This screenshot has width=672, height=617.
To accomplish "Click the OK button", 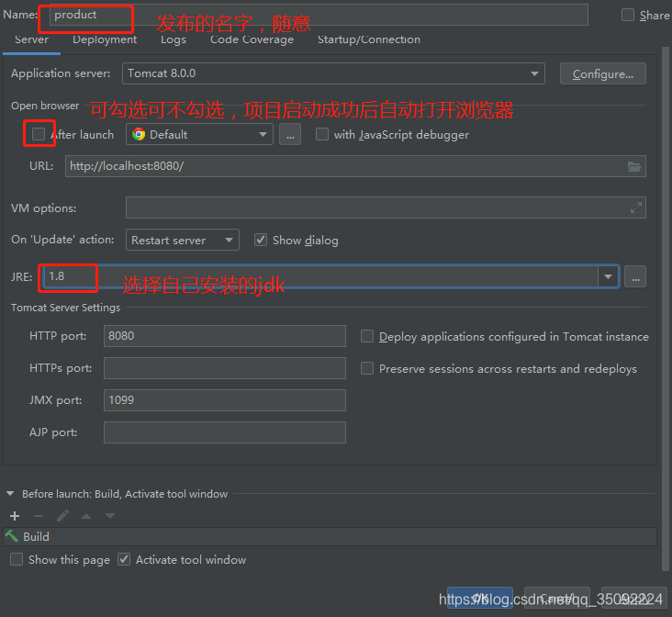I will tap(479, 598).
